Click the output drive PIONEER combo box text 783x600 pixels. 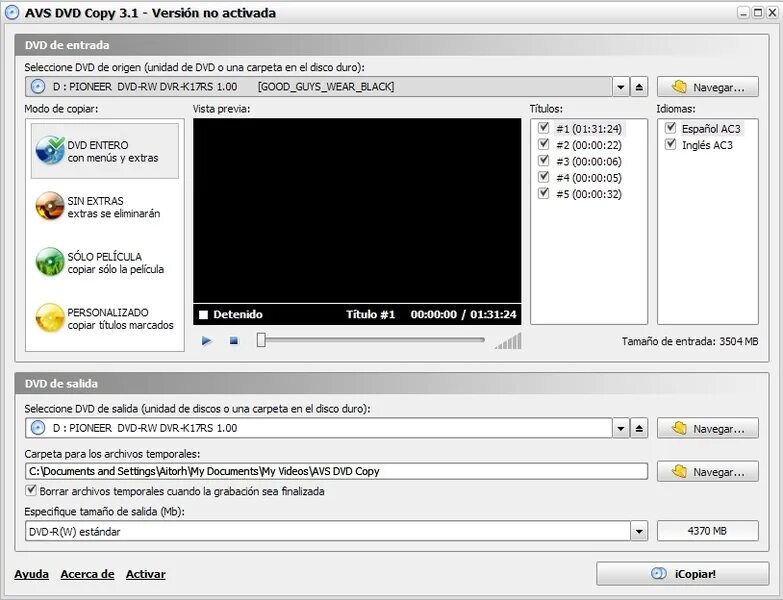pyautogui.click(x=145, y=428)
